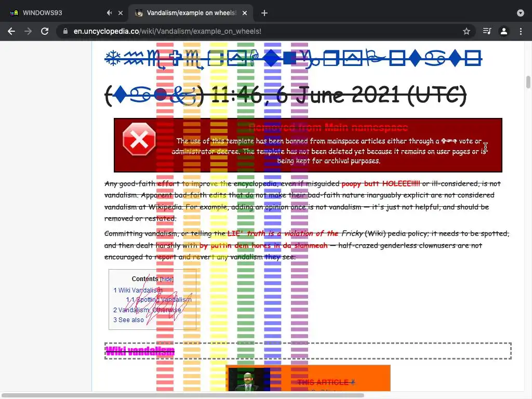Open 2 Vandalism, Otherwise contents link

pyautogui.click(x=147, y=310)
